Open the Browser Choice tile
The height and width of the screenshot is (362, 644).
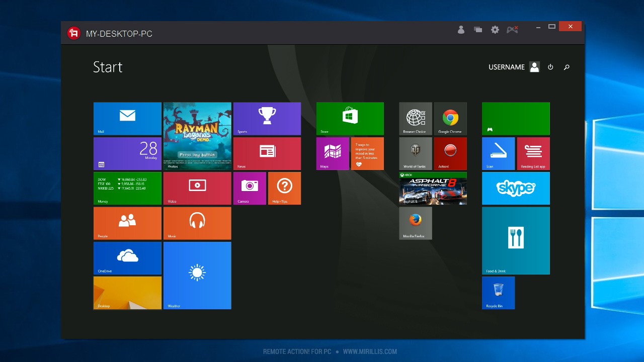pyautogui.click(x=416, y=119)
